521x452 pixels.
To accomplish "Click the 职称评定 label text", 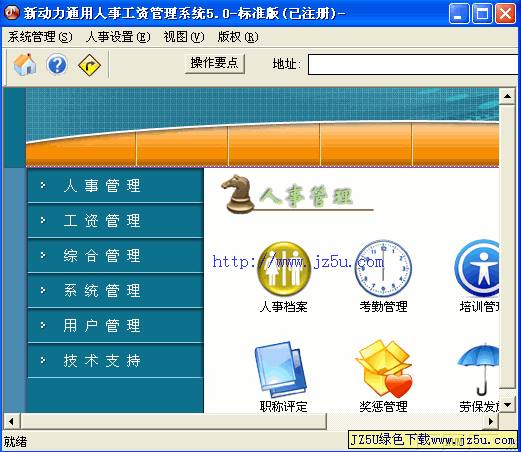I will click(x=284, y=406).
